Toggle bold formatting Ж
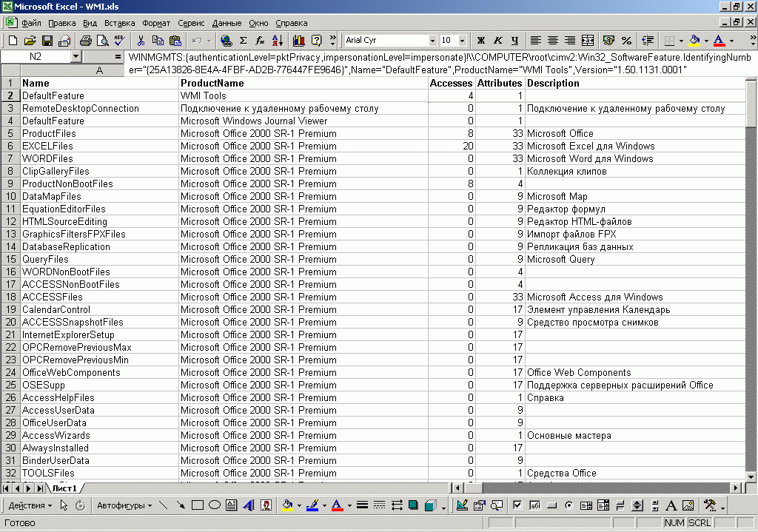The image size is (758, 532). click(480, 41)
